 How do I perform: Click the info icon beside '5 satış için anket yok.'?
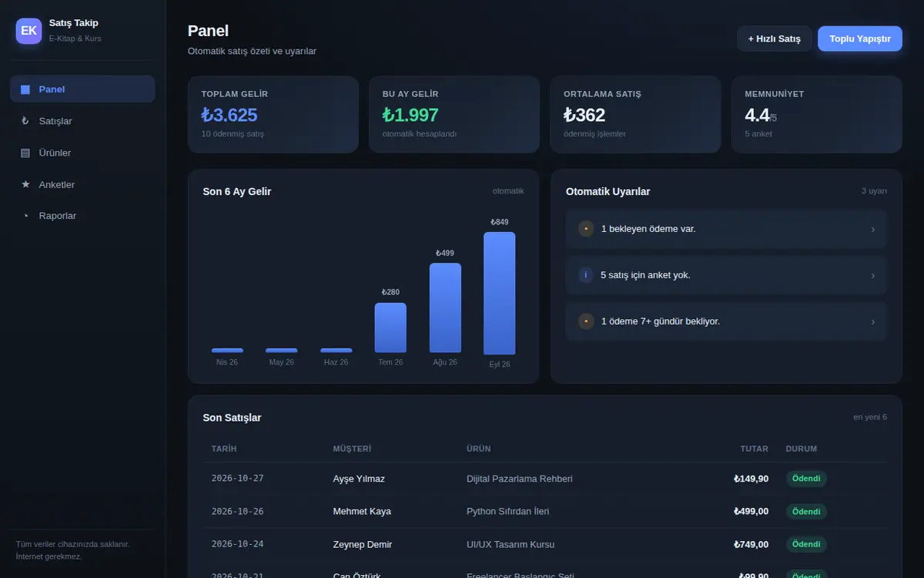pyautogui.click(x=586, y=275)
